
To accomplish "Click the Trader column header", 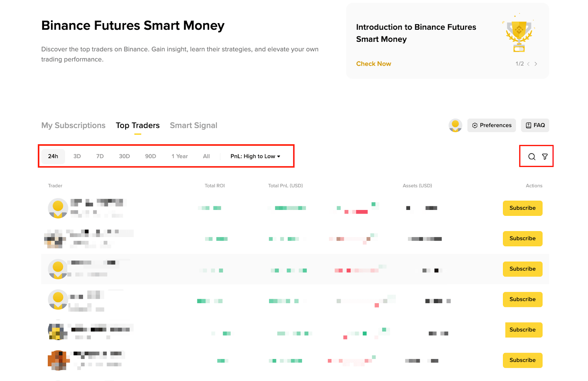I will pyautogui.click(x=55, y=186).
